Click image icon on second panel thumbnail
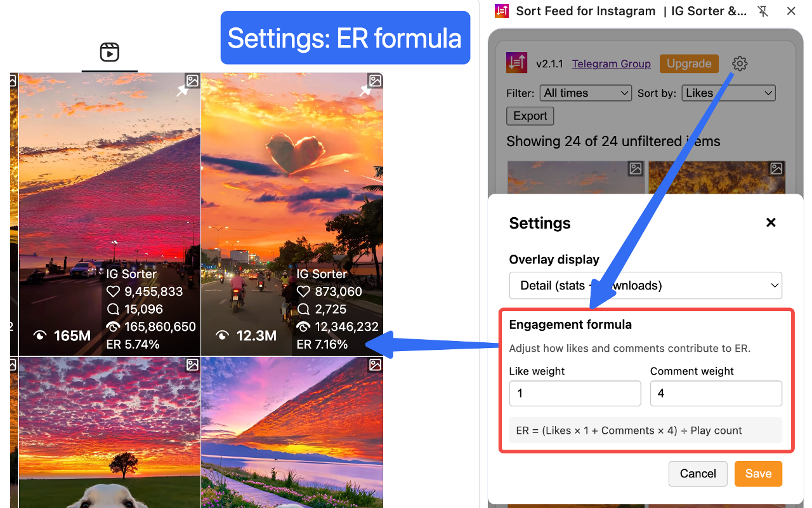812x508 pixels. point(776,168)
